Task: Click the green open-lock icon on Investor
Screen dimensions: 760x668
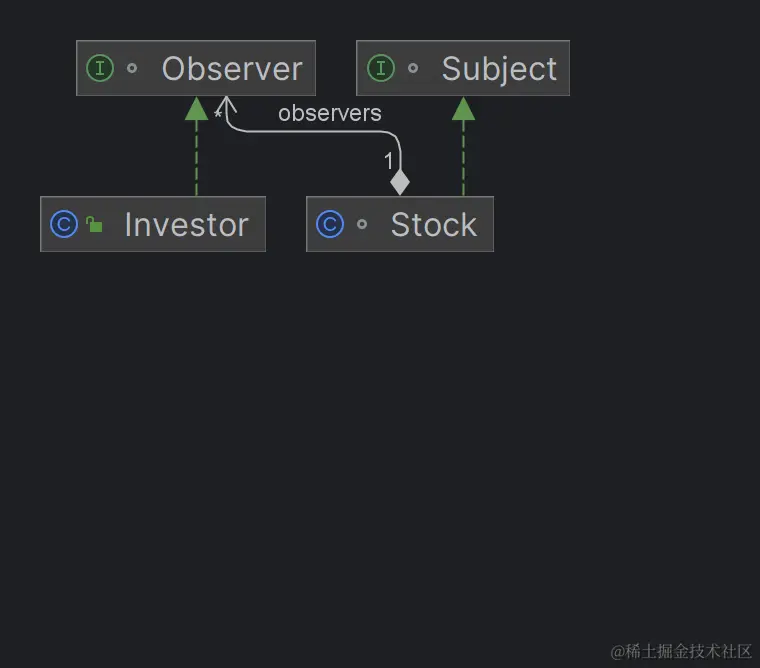Action: click(94, 224)
